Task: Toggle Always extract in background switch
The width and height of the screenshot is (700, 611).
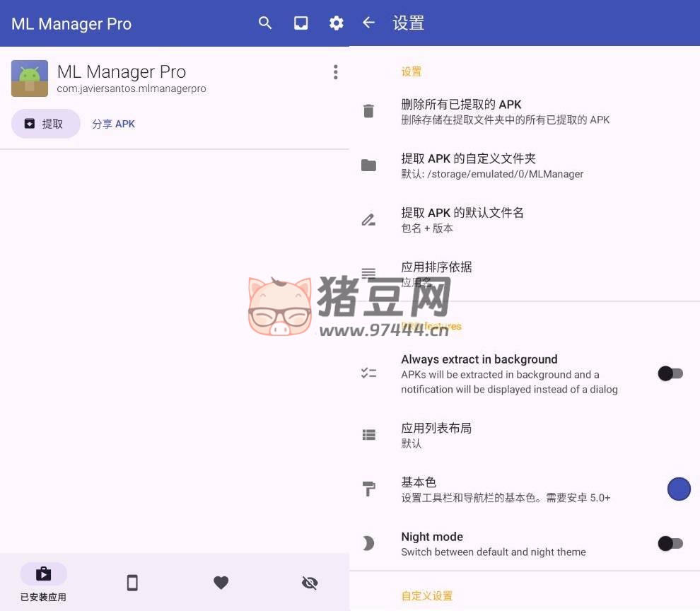Action: (670, 373)
